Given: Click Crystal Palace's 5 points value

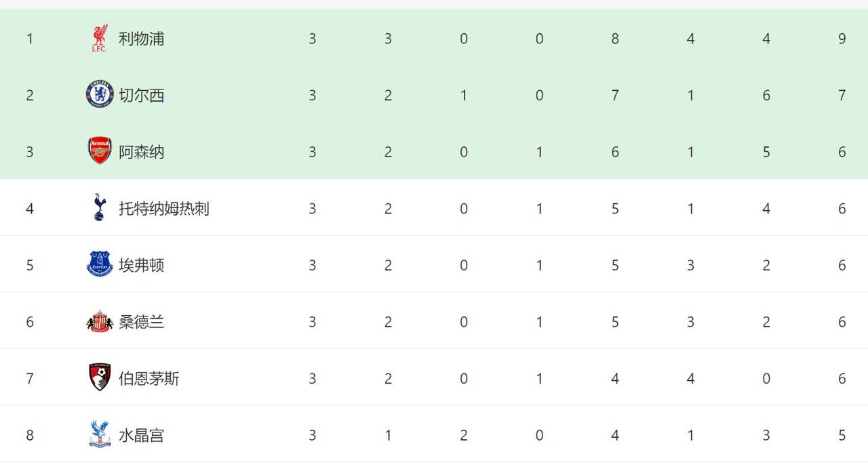Looking at the screenshot, I should pyautogui.click(x=842, y=434).
